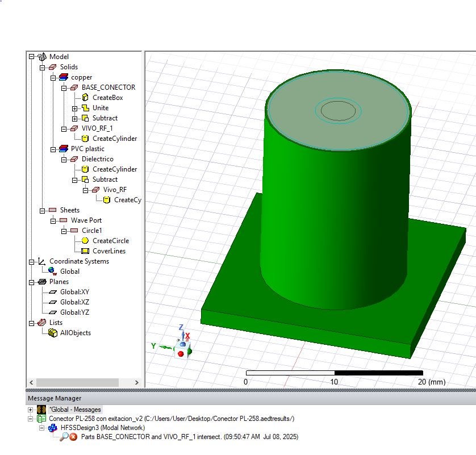Select the Global:YZ plane entry
Viewport: 476px width, 455px height.
pyautogui.click(x=74, y=312)
